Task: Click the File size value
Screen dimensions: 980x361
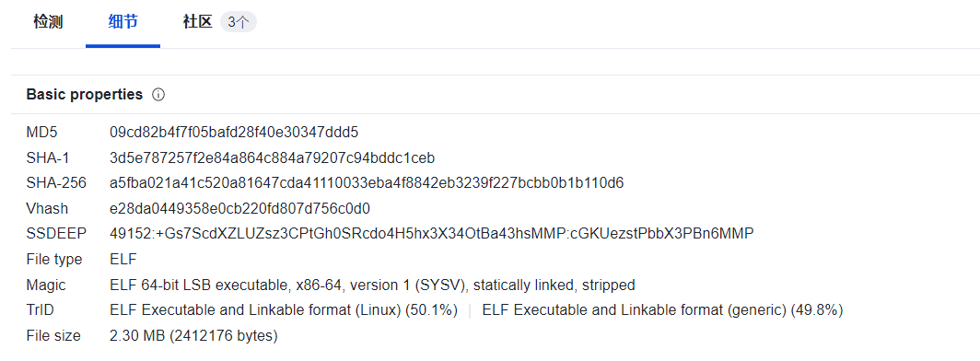Action: coord(193,336)
